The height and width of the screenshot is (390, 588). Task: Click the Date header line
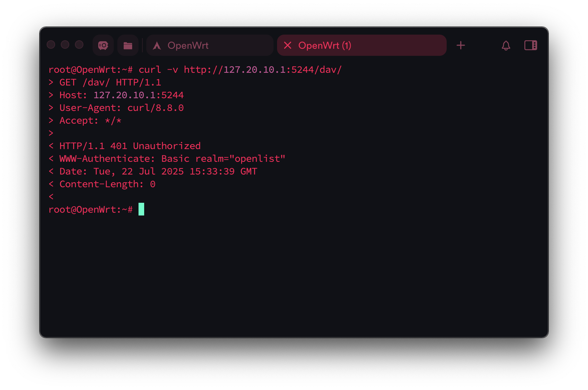pyautogui.click(x=153, y=171)
